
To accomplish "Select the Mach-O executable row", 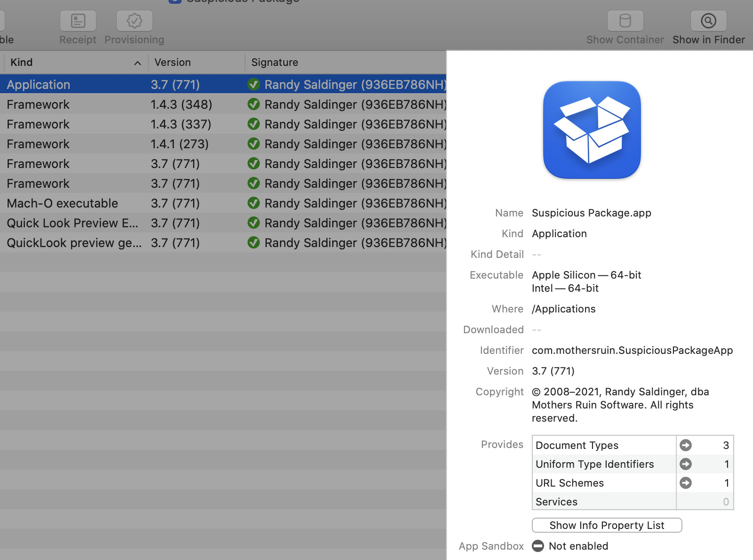I will pyautogui.click(x=223, y=203).
